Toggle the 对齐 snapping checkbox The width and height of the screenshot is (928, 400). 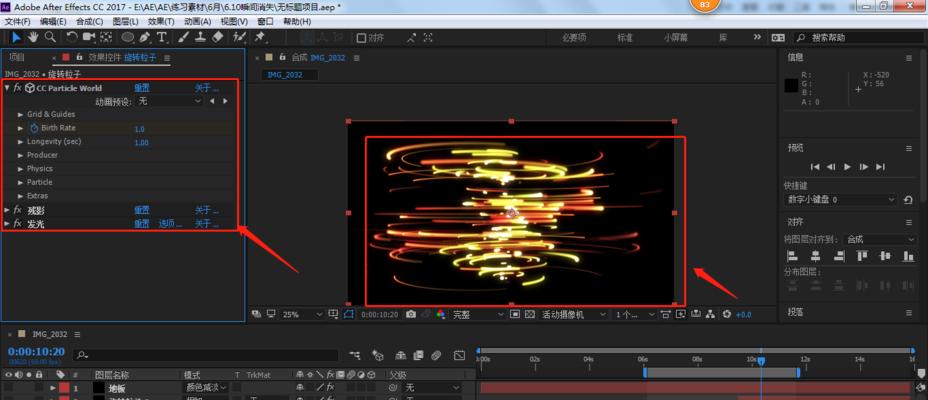tap(361, 38)
